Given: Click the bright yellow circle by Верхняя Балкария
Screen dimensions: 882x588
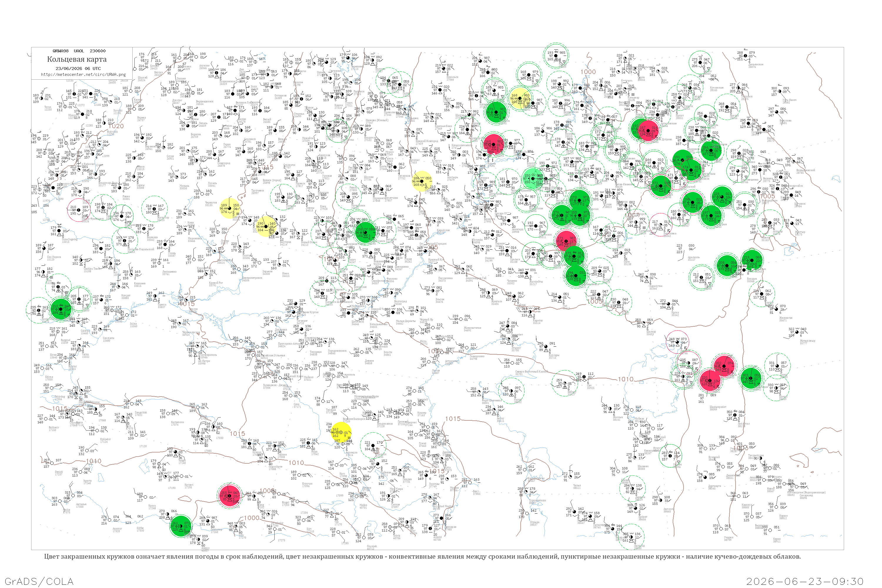Looking at the screenshot, I should coord(341,432).
